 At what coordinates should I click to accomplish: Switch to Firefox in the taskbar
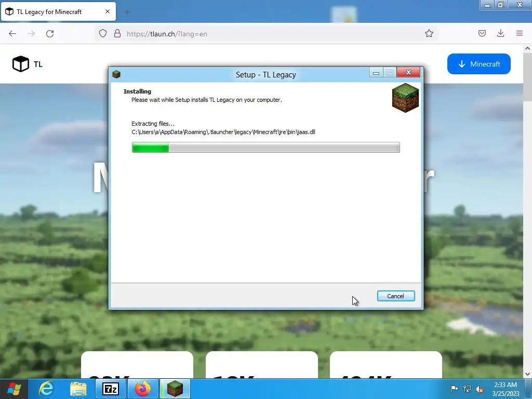(143, 389)
